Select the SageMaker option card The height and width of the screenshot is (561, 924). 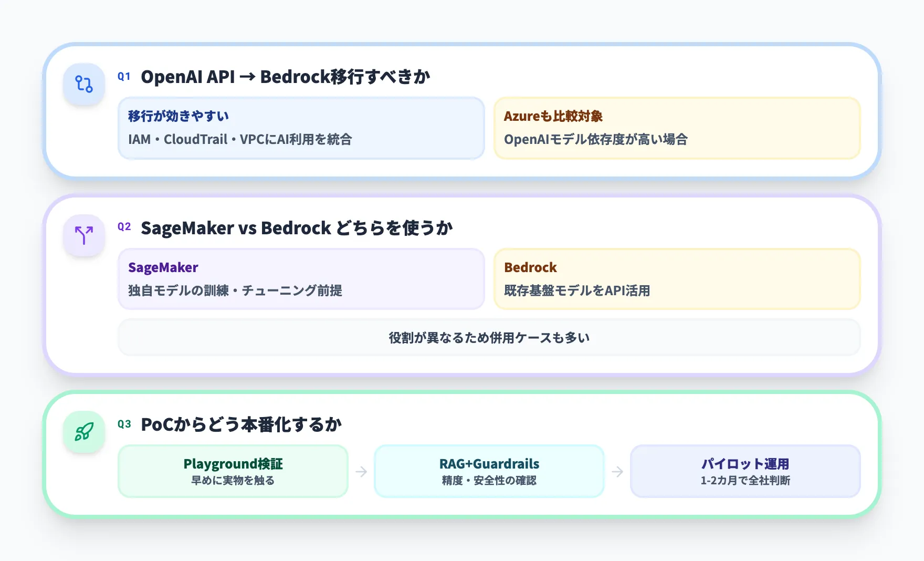tap(301, 279)
